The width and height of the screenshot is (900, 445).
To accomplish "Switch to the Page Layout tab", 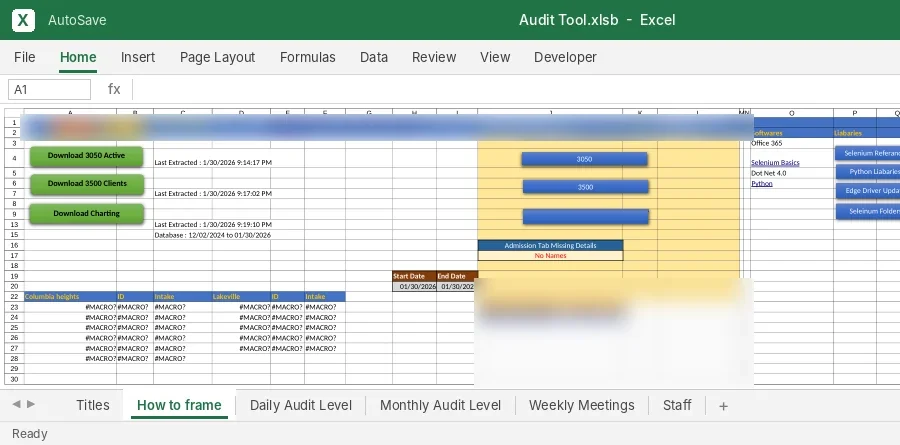I will [x=218, y=57].
